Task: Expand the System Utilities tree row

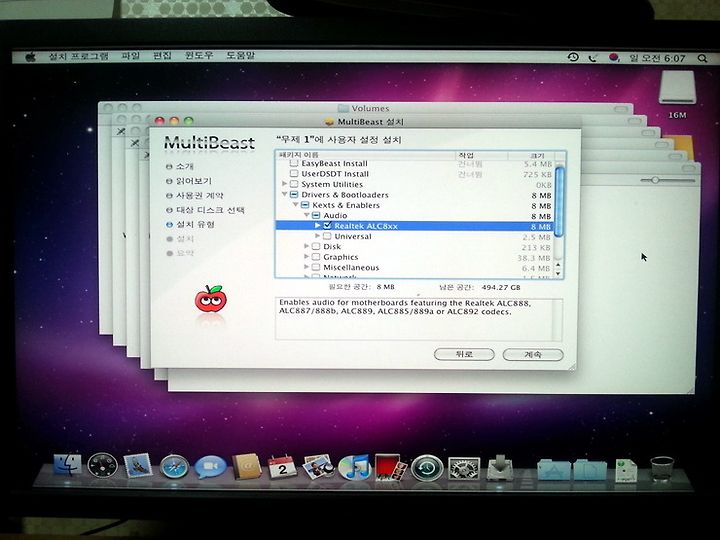Action: (285, 184)
